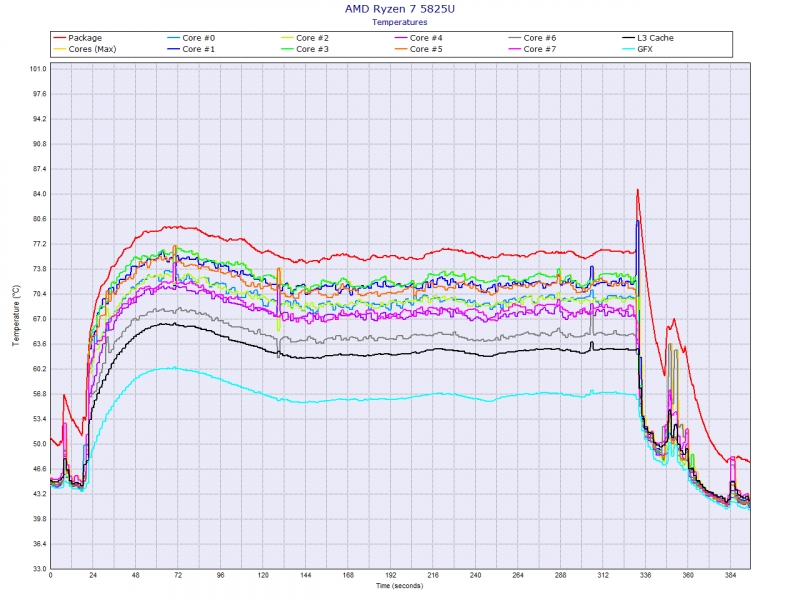The width and height of the screenshot is (800, 600).
Task: Click the 33.0 tick on temperature axis
Action: pyautogui.click(x=38, y=569)
